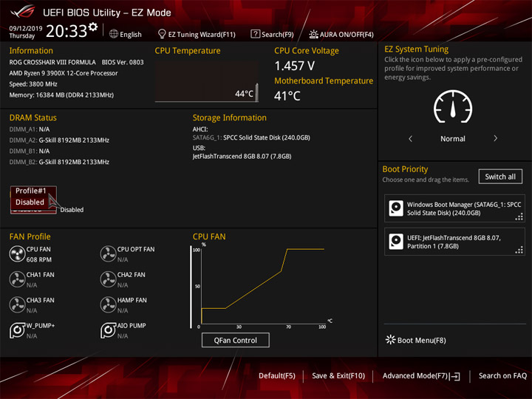Viewport: 532px width, 399px height.
Task: Click AMD Ryzen 9 3900X processor text
Action: tap(64, 73)
